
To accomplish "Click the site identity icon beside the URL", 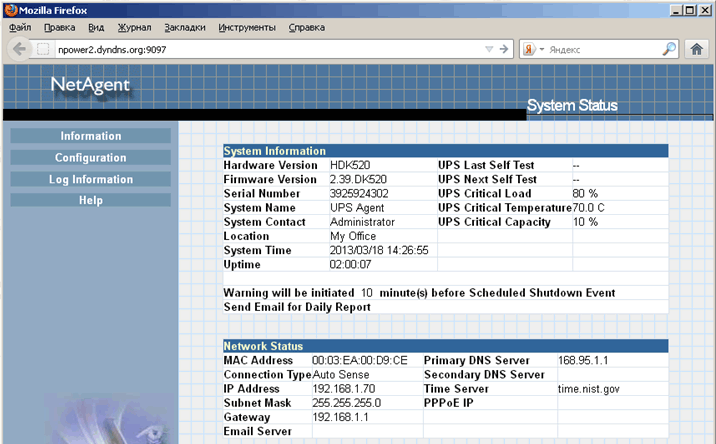I will [43, 49].
